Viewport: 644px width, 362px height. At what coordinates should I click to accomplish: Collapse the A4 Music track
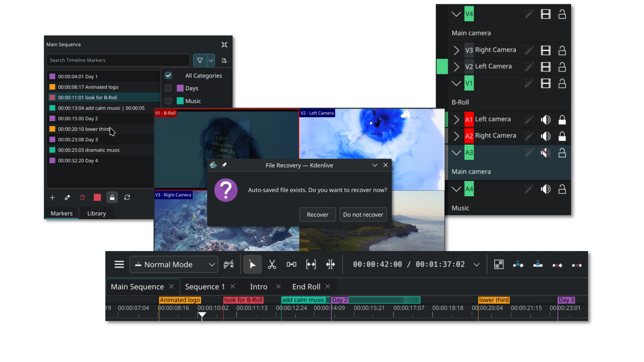(456, 189)
